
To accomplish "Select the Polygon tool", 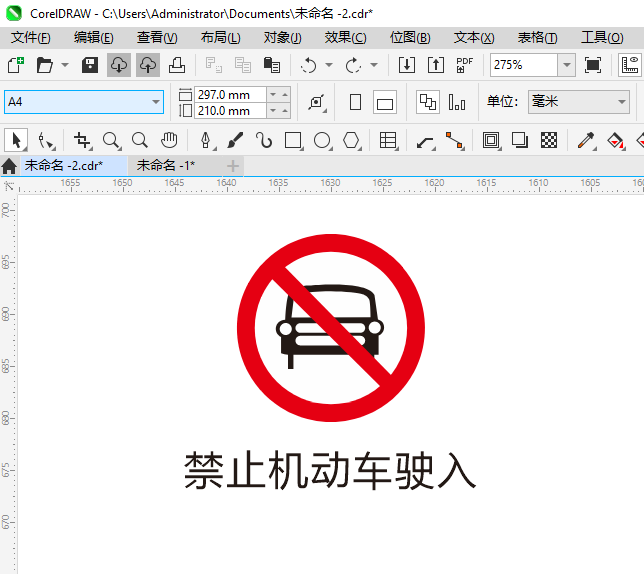I will pos(352,141).
